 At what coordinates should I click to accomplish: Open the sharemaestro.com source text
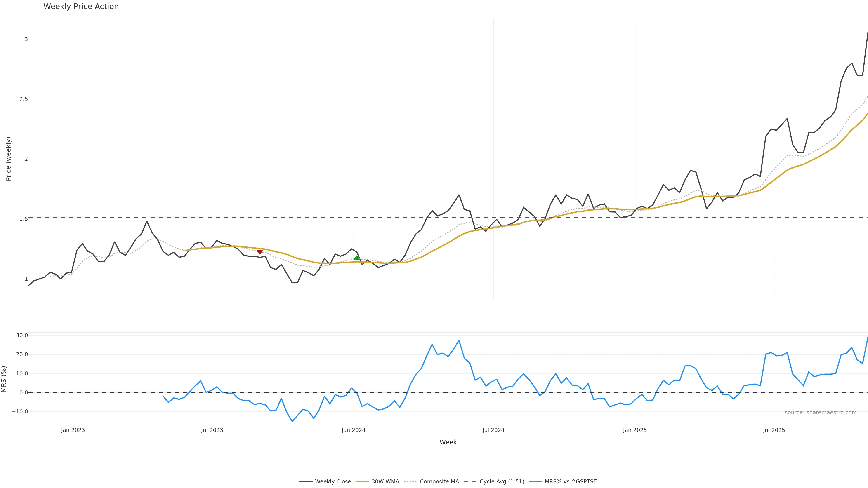[821, 413]
